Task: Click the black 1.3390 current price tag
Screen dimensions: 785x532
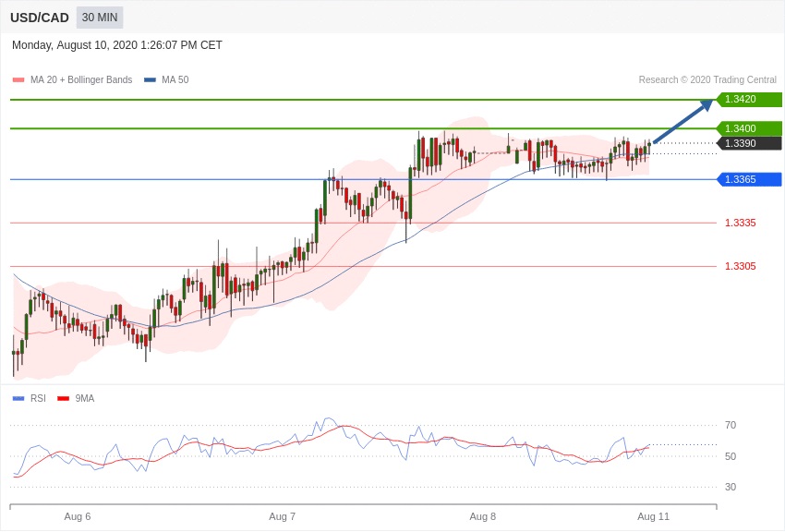Action: point(748,143)
